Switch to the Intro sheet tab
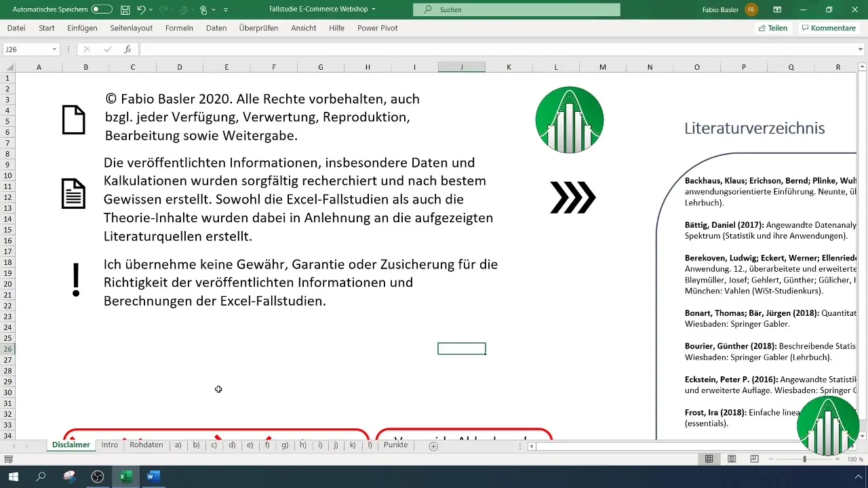Viewport: 868px width, 488px height. click(x=110, y=445)
